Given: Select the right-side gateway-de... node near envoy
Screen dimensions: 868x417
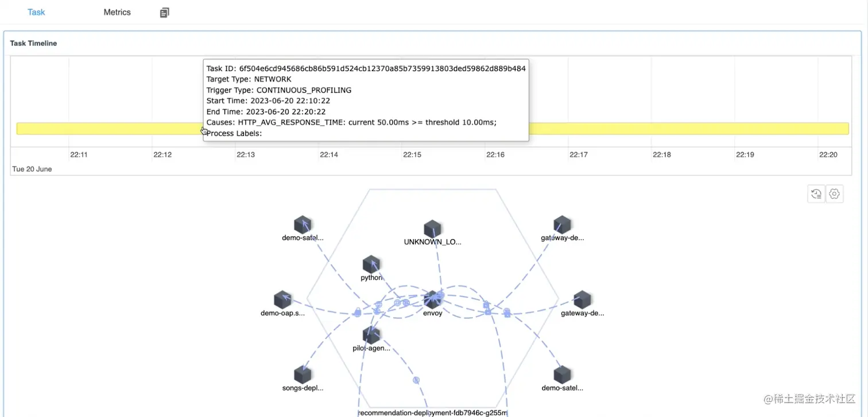Looking at the screenshot, I should tap(582, 299).
